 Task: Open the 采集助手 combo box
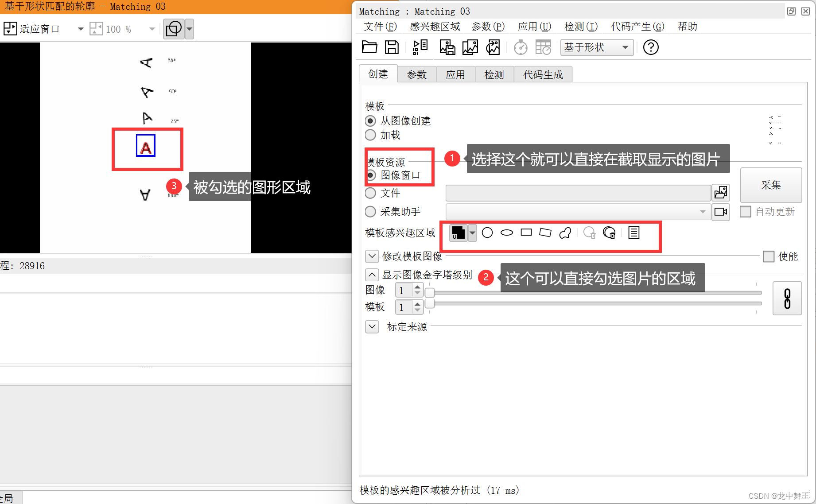pyautogui.click(x=578, y=212)
